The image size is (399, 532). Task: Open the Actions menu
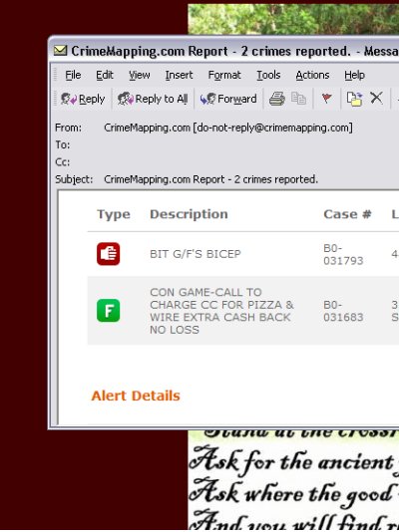click(x=312, y=75)
